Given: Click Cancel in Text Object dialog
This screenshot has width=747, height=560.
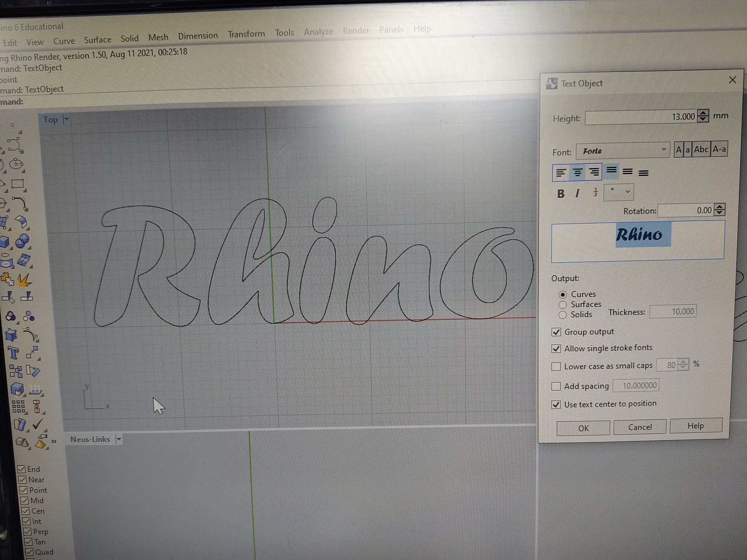Looking at the screenshot, I should 640,427.
